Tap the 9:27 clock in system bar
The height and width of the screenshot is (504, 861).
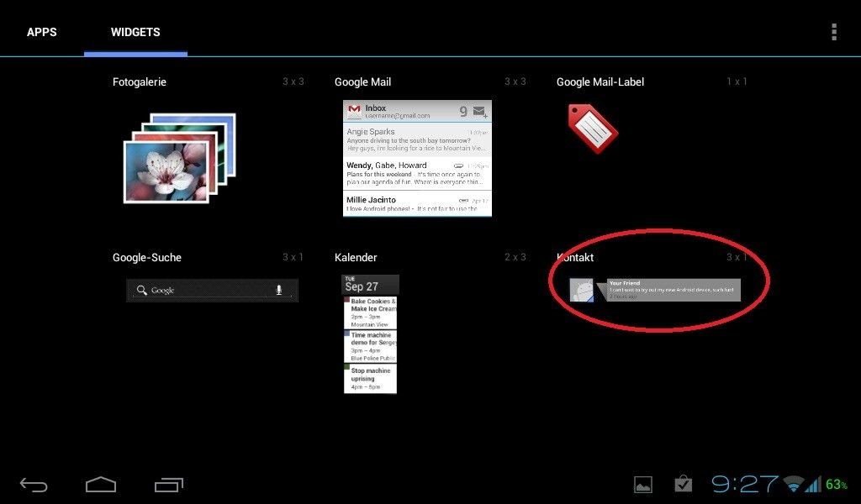(x=745, y=484)
